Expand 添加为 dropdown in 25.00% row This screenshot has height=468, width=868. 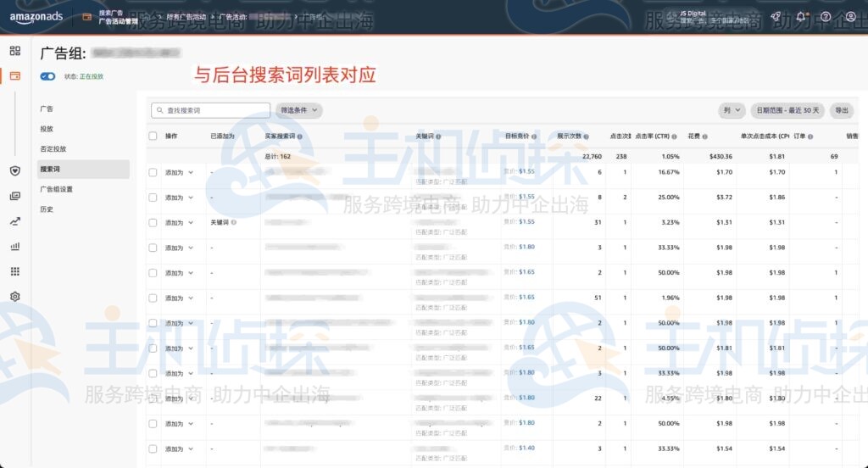pyautogui.click(x=180, y=198)
